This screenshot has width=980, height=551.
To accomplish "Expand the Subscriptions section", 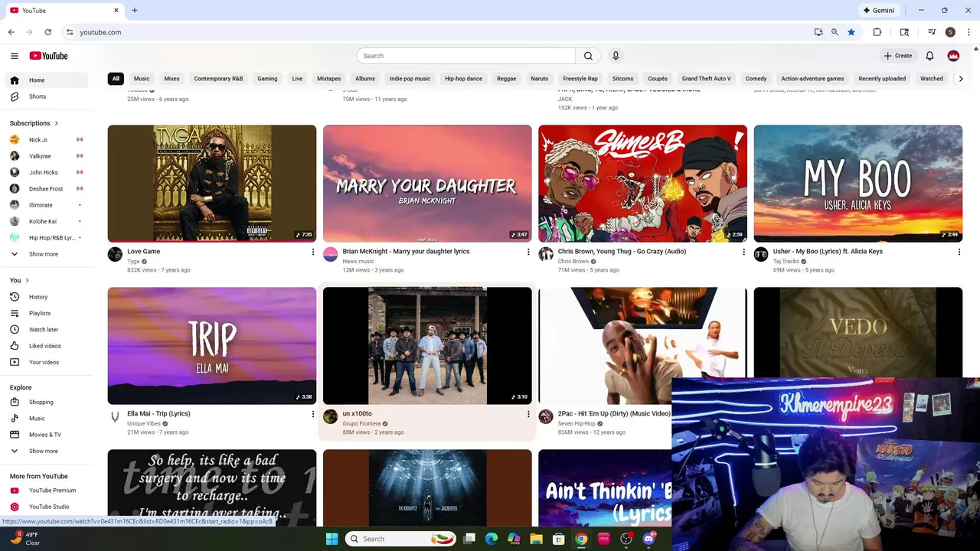I will click(34, 123).
